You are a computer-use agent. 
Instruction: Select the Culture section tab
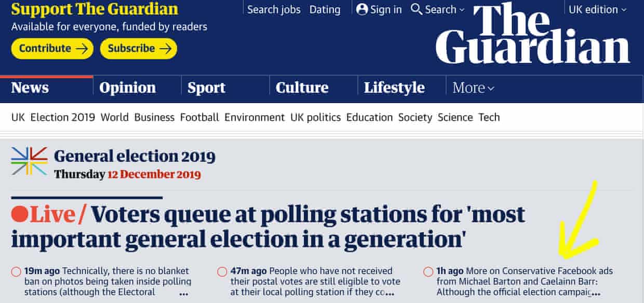pyautogui.click(x=302, y=88)
